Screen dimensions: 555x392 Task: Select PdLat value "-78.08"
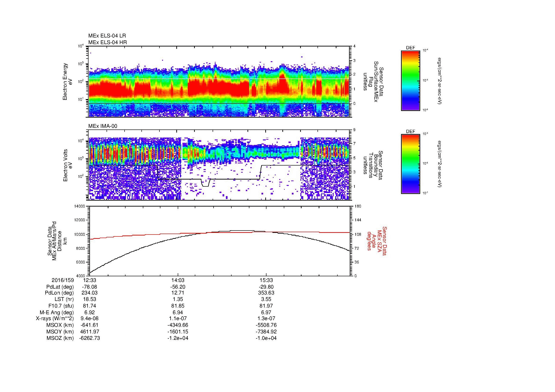coord(89,287)
